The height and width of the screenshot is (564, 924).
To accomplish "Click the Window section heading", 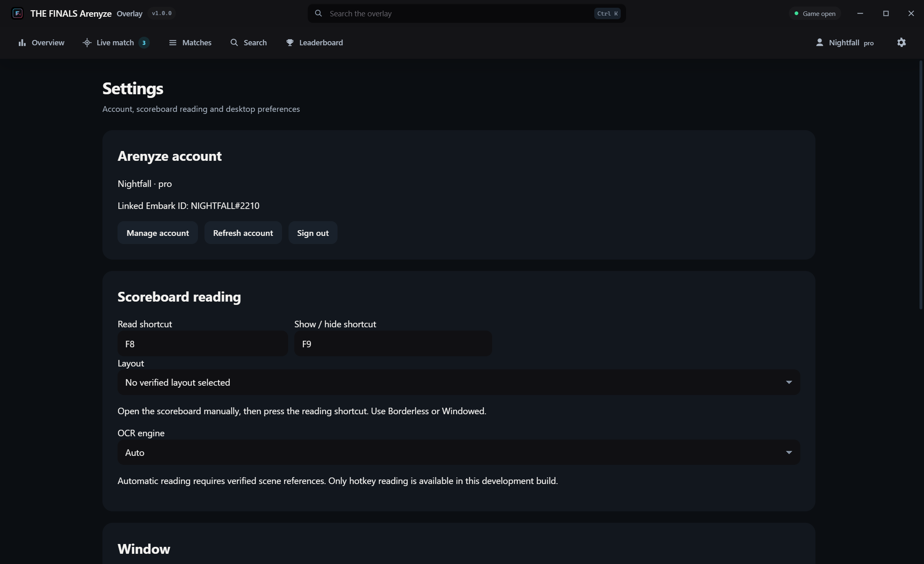I will tap(144, 549).
